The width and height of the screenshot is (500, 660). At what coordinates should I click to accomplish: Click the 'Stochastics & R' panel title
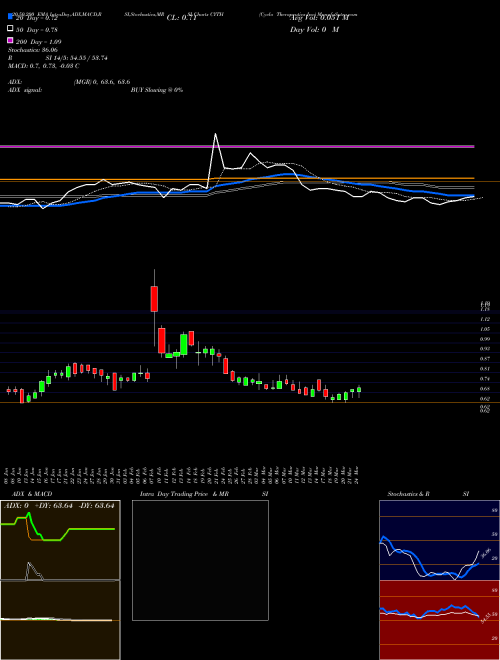coord(409,494)
